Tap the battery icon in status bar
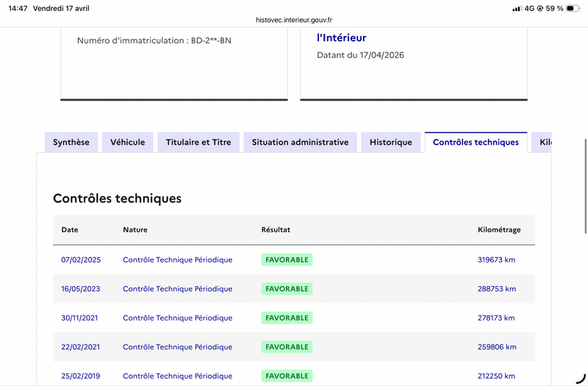 573,8
